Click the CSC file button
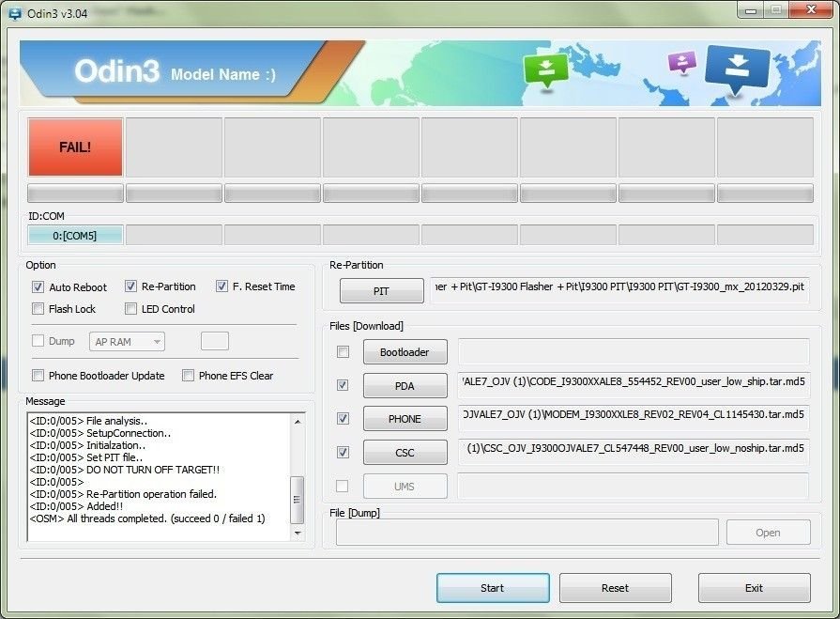 point(405,453)
